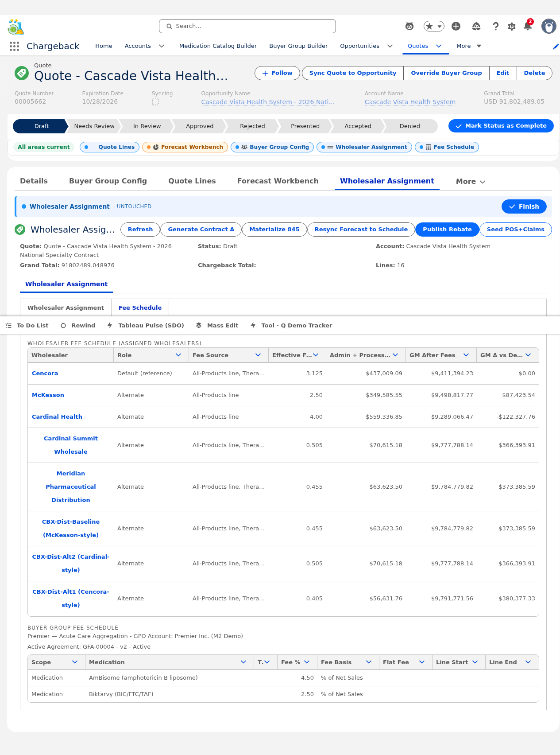Switch to the Details tab

click(34, 181)
